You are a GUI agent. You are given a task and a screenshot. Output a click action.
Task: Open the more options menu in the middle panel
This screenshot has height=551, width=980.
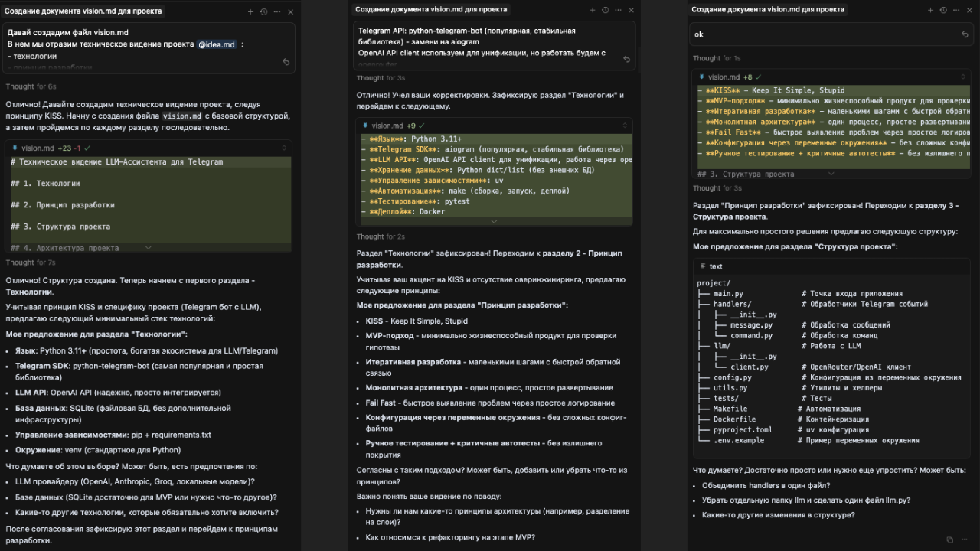(x=618, y=11)
